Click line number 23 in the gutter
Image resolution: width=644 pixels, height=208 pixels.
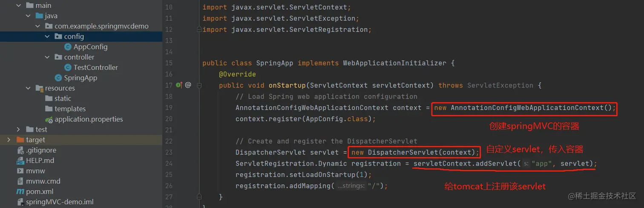pos(169,152)
